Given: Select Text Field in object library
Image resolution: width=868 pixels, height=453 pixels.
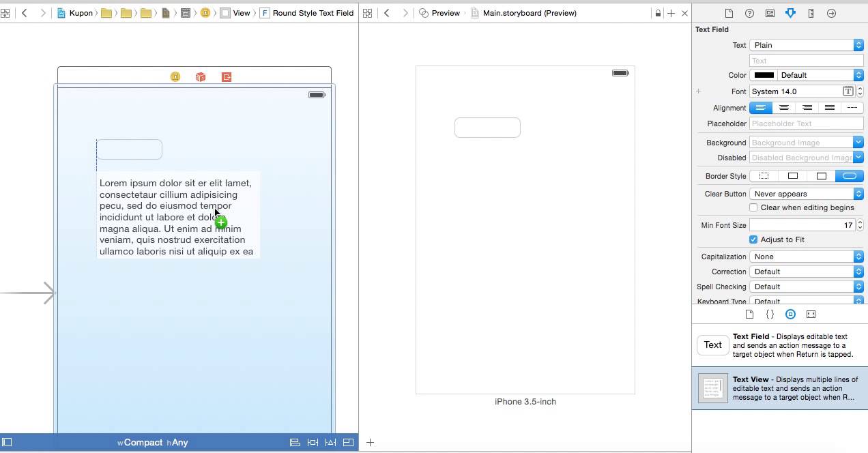Looking at the screenshot, I should coord(780,345).
